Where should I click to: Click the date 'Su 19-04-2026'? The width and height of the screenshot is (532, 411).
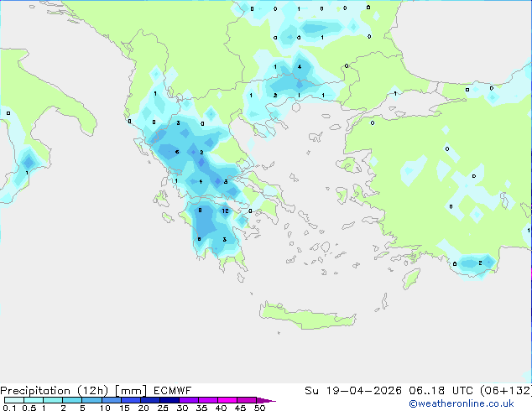click(353, 391)
